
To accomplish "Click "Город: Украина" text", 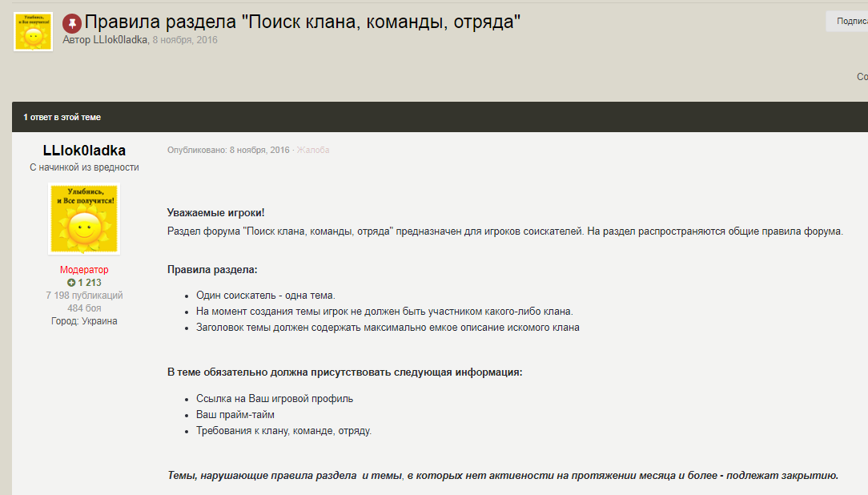I will [84, 320].
